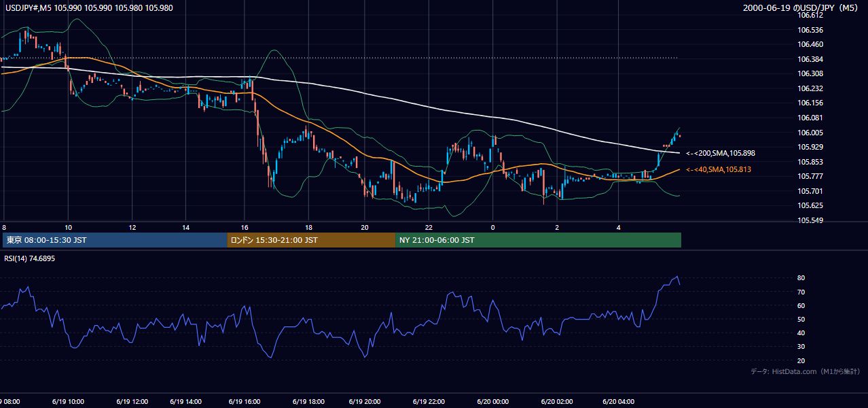Click price axis value 105.701
Viewport: 868px width, 408px height.
810,191
